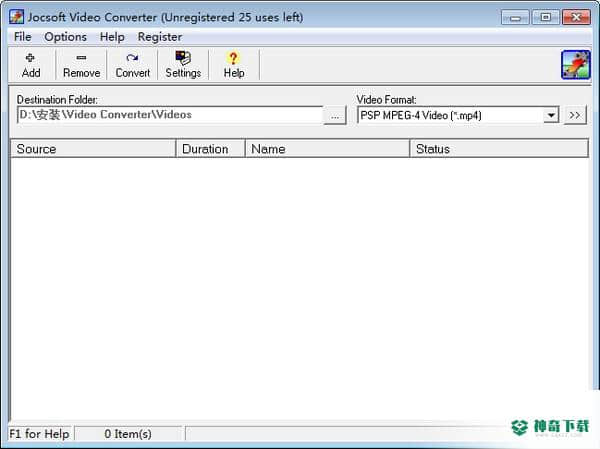Click the Status column header

click(x=499, y=149)
